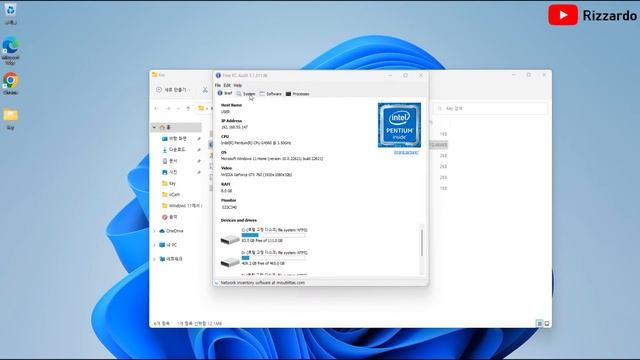640x360 pixels.
Task: Toggle the pin next to 문서
Action: 199,161
